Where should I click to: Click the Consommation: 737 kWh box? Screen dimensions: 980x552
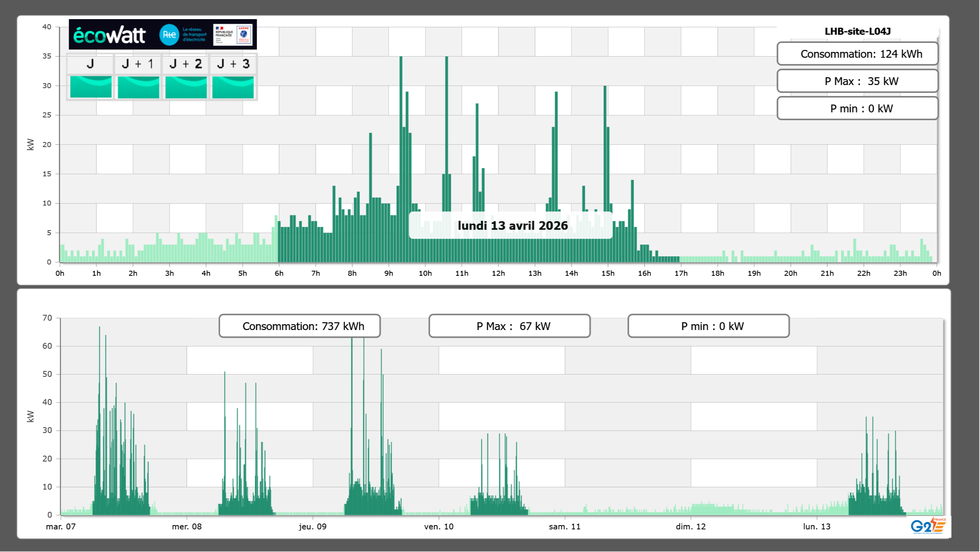[x=299, y=326]
